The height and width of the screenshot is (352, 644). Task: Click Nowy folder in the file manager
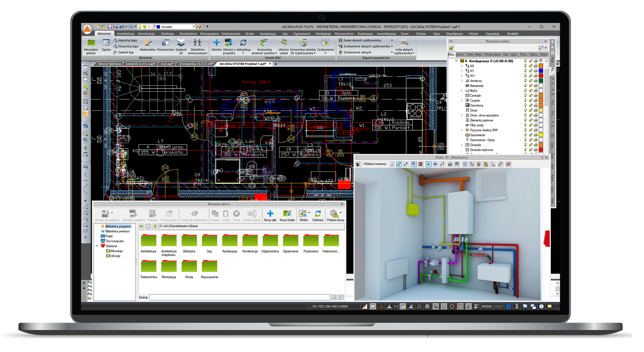point(287,215)
